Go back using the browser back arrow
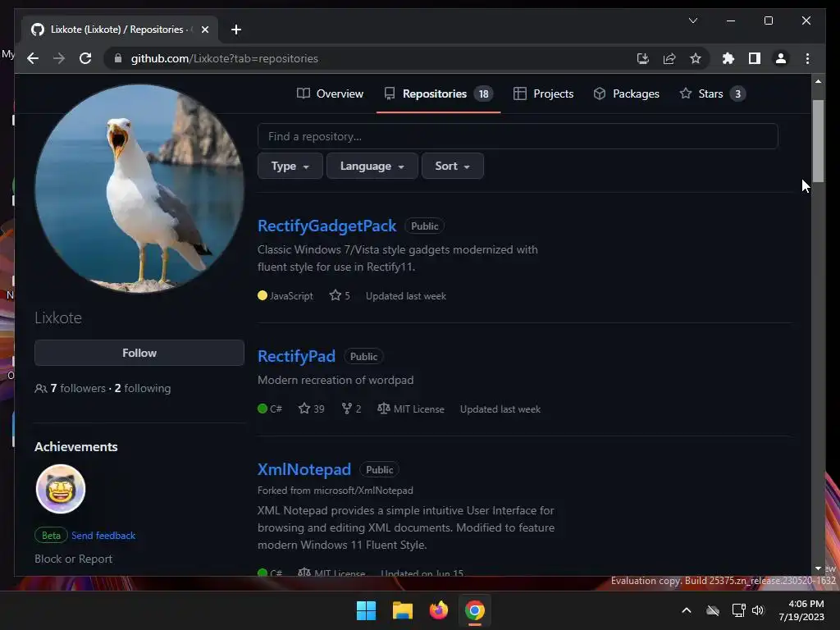The width and height of the screenshot is (840, 630). click(x=33, y=58)
